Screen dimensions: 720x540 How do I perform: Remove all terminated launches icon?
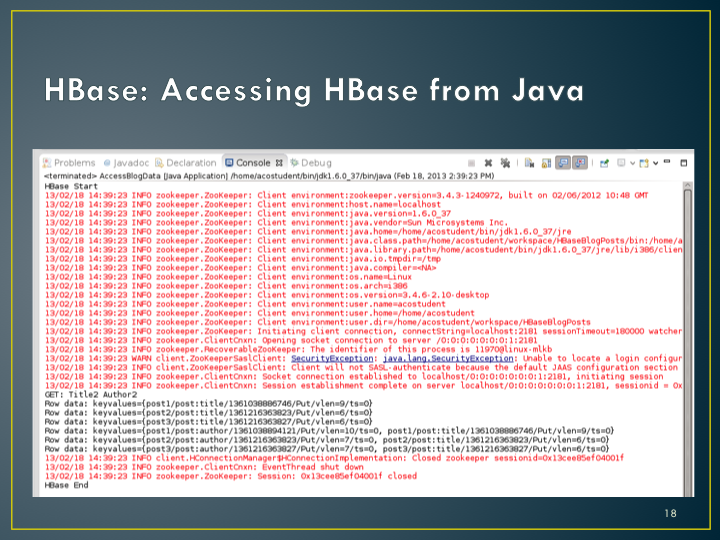click(505, 163)
